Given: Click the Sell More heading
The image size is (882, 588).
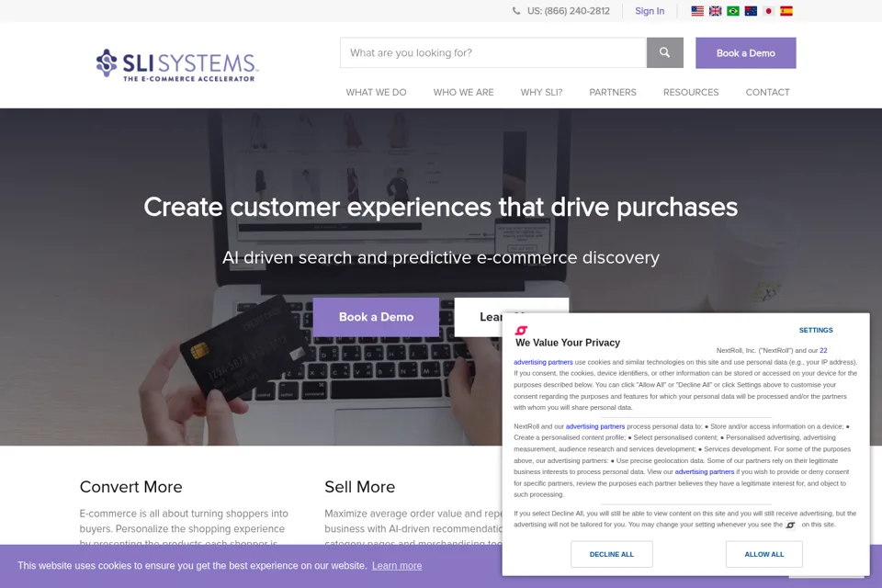Looking at the screenshot, I should click(360, 487).
